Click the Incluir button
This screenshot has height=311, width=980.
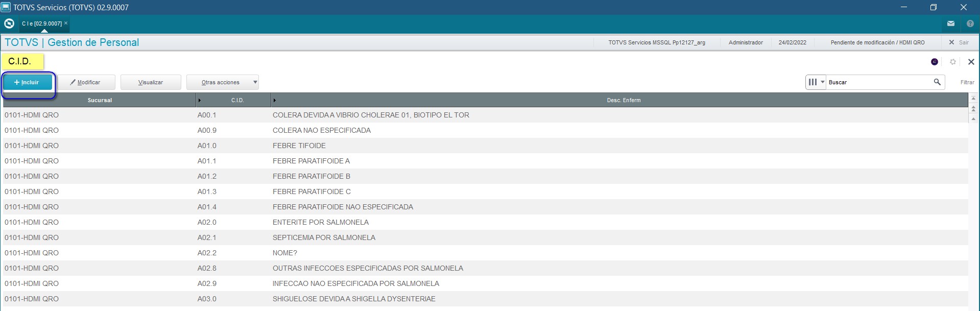click(28, 82)
